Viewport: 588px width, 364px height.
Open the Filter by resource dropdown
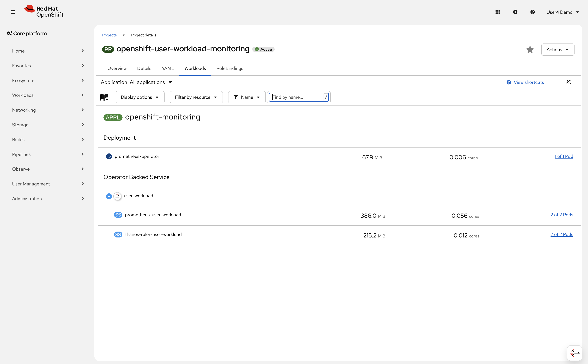(x=196, y=97)
